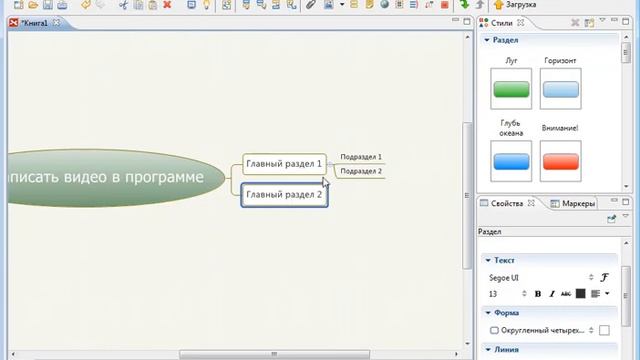Click the Загрузка upload button

coord(515,5)
